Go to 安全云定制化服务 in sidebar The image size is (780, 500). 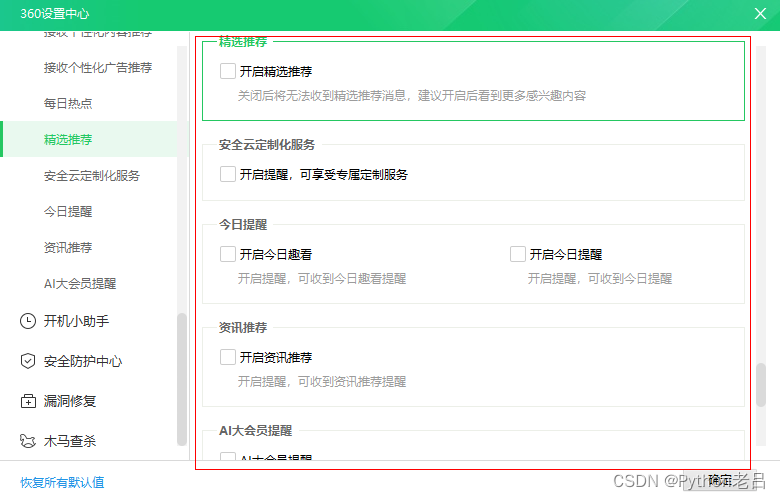coord(92,176)
